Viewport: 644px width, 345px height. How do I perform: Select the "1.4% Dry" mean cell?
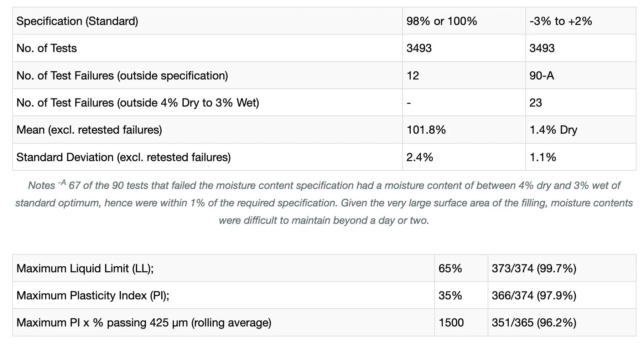(581, 130)
